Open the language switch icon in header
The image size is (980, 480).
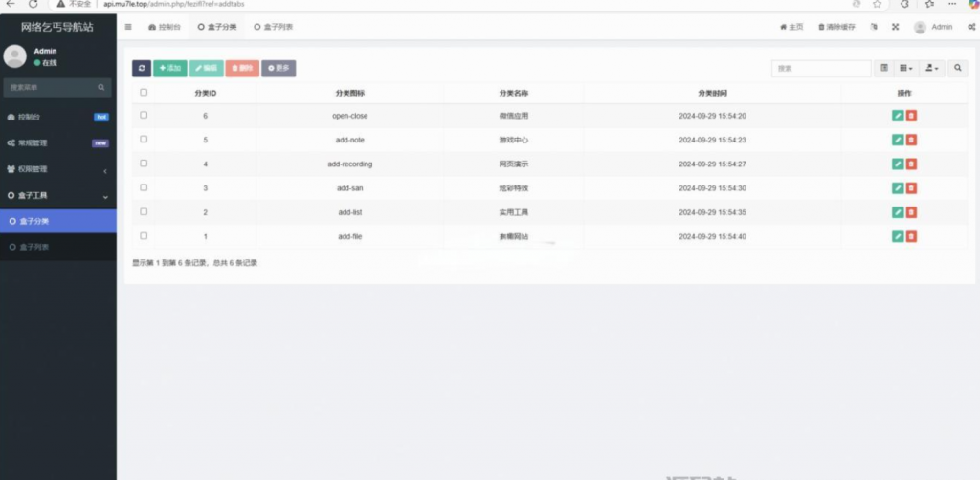[x=874, y=27]
